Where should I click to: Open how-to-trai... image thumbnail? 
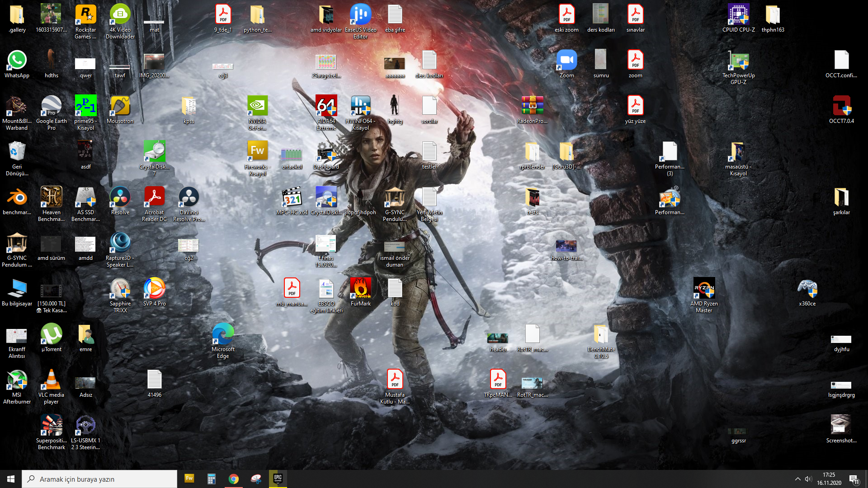pos(566,250)
